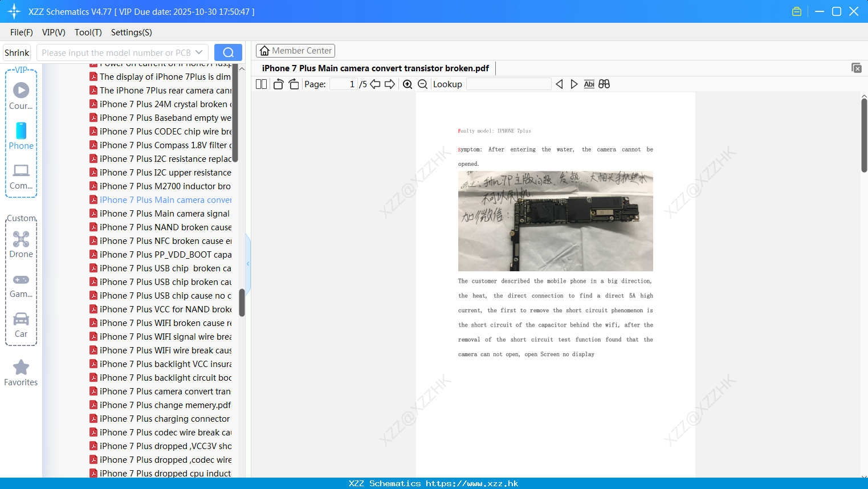
Task: Open 'The display of iPhone 7Plus is dim'
Action: (x=165, y=77)
